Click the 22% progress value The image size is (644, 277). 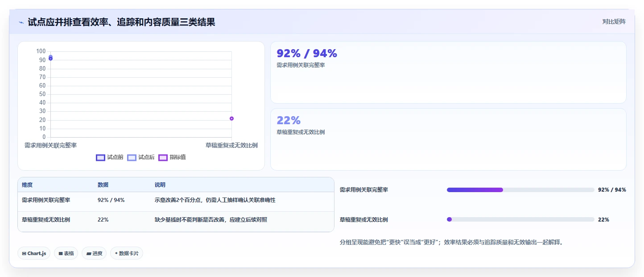(603, 220)
